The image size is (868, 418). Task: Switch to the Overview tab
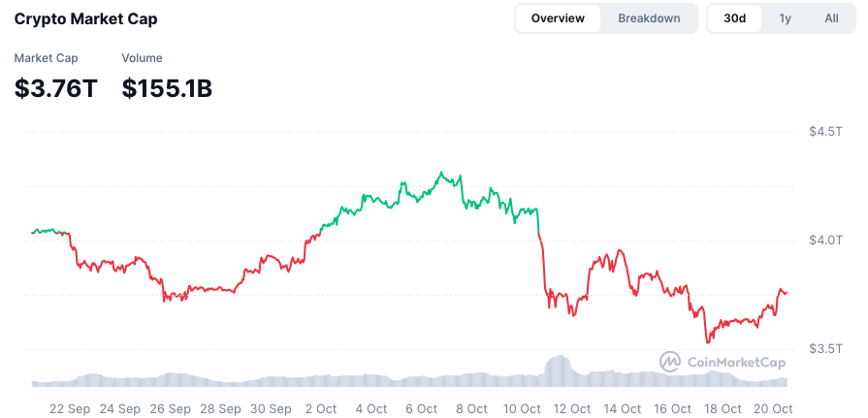pyautogui.click(x=558, y=18)
